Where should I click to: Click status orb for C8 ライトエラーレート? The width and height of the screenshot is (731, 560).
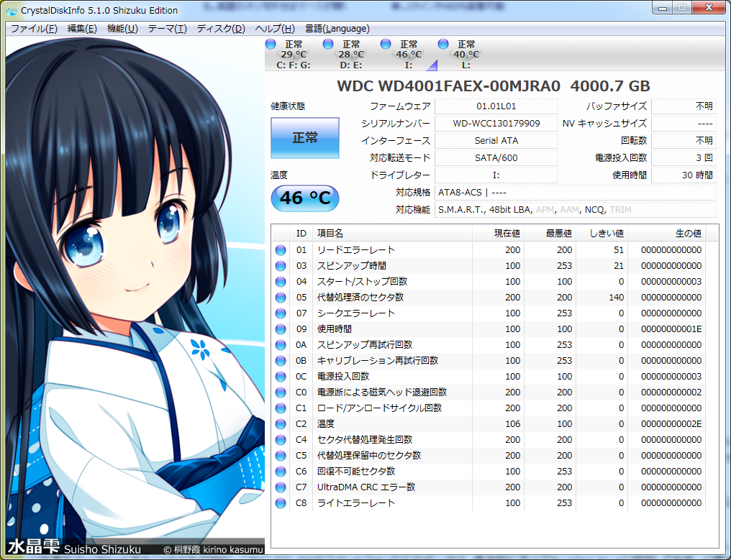(x=281, y=503)
